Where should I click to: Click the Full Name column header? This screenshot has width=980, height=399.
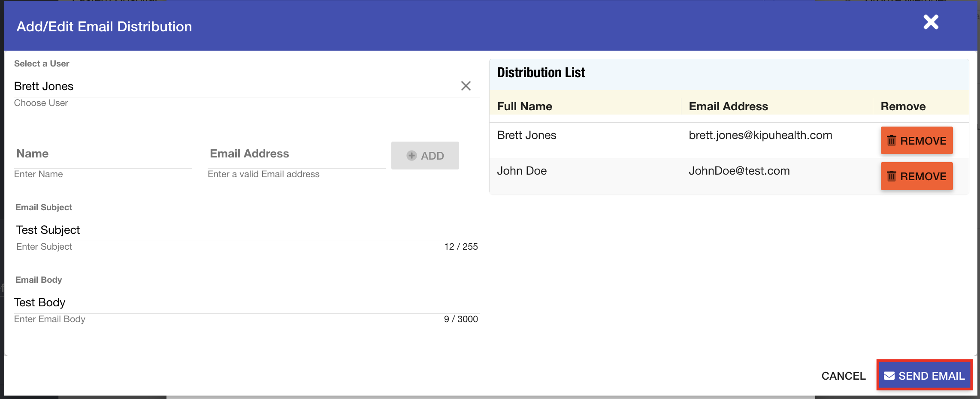coord(524,106)
